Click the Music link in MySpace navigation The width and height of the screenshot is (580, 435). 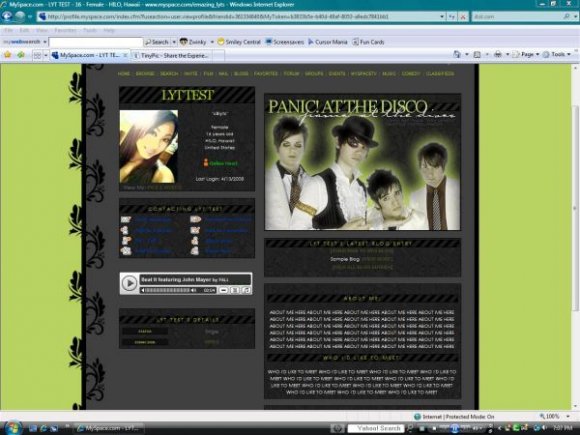[389, 74]
